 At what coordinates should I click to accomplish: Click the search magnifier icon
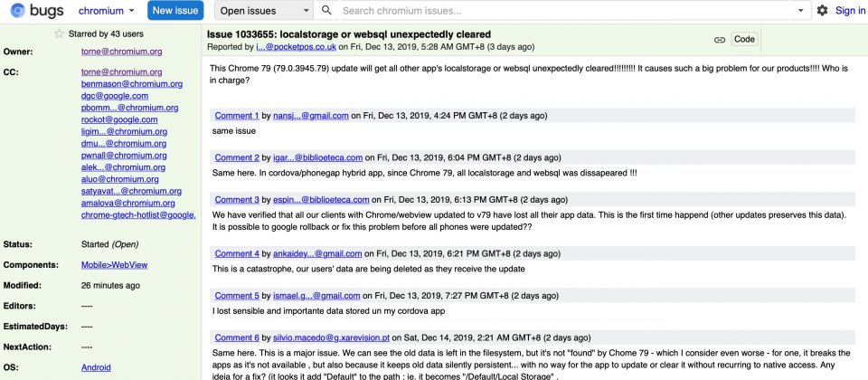[x=326, y=10]
